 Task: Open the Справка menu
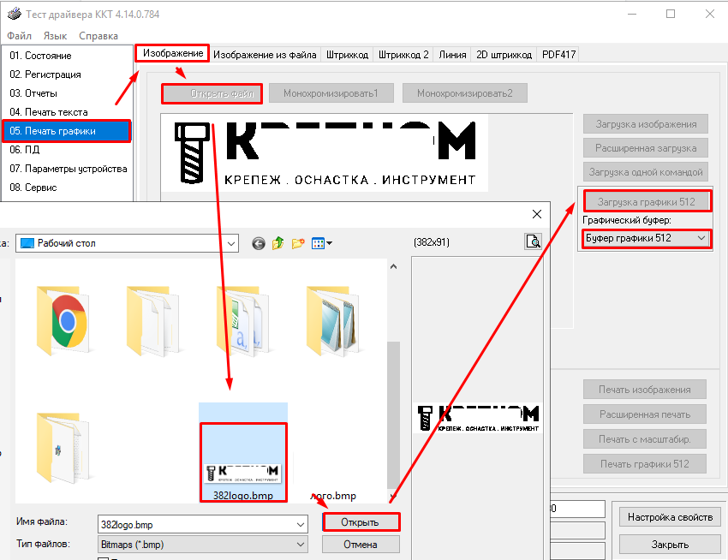[98, 36]
